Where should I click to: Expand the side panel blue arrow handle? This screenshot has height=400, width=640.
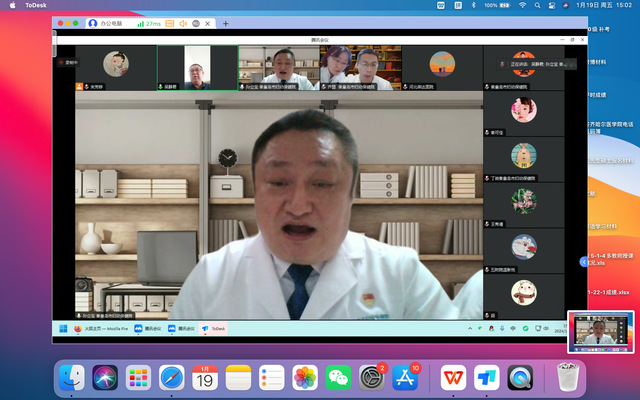point(584,261)
